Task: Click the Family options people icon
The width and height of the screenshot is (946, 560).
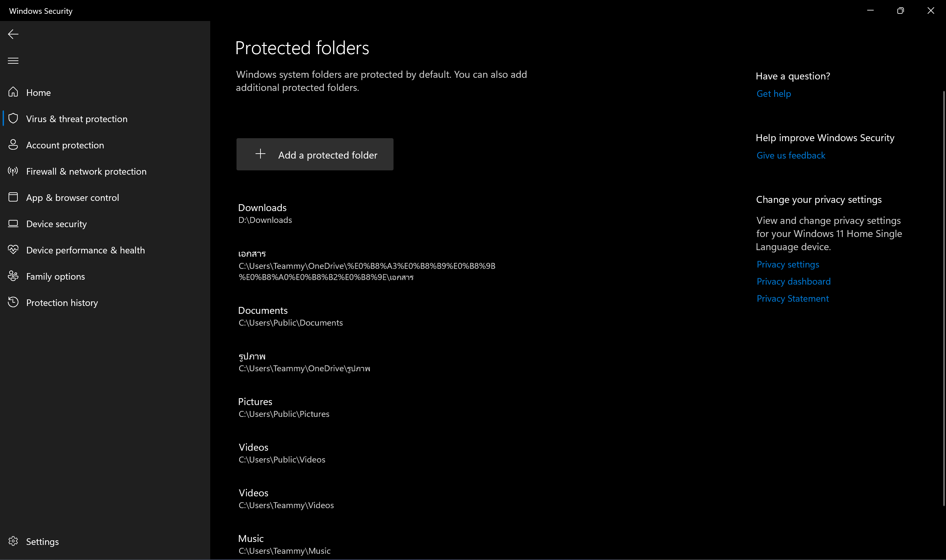Action: tap(13, 276)
